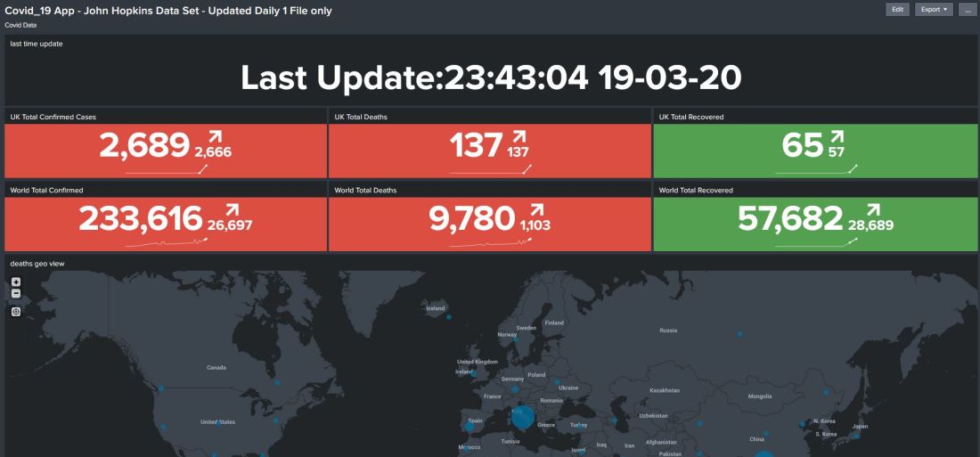The height and width of the screenshot is (457, 980).
Task: Open the more options ellipsis menu
Action: click(x=966, y=10)
